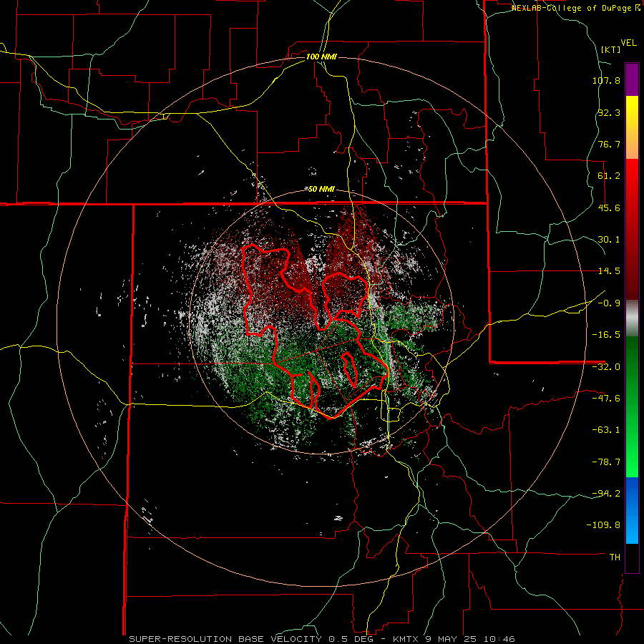Image resolution: width=644 pixels, height=644 pixels.
Task: Click the 45.6 value on velocity scale
Action: pos(609,208)
